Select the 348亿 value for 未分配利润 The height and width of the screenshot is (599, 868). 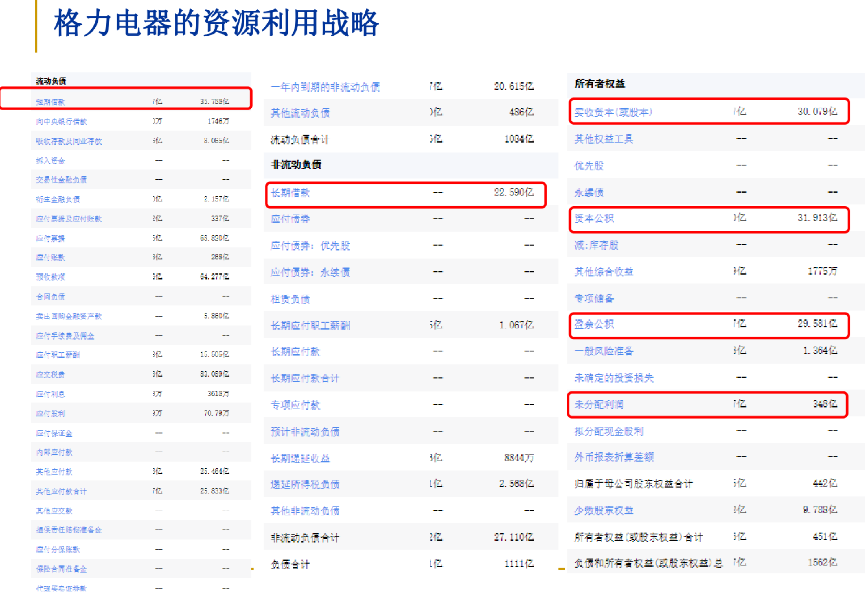pos(825,404)
